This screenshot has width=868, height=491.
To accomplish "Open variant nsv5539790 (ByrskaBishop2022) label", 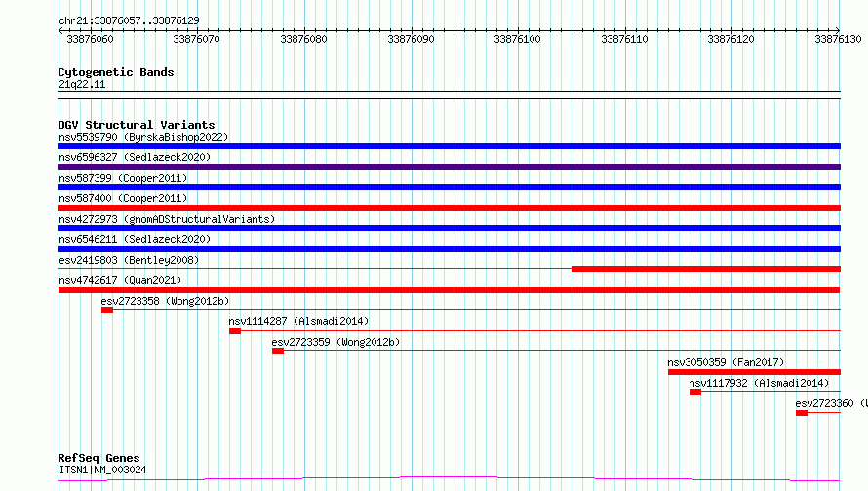I will [x=143, y=137].
